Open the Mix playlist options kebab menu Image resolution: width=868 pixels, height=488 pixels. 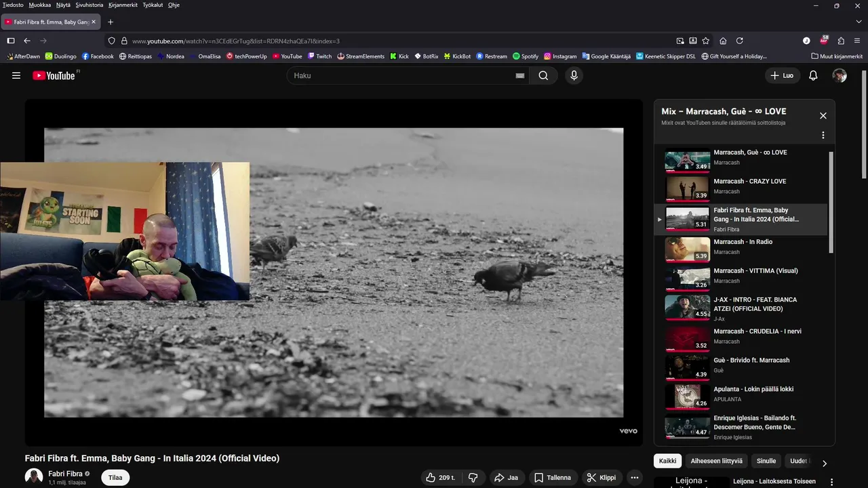tap(823, 135)
